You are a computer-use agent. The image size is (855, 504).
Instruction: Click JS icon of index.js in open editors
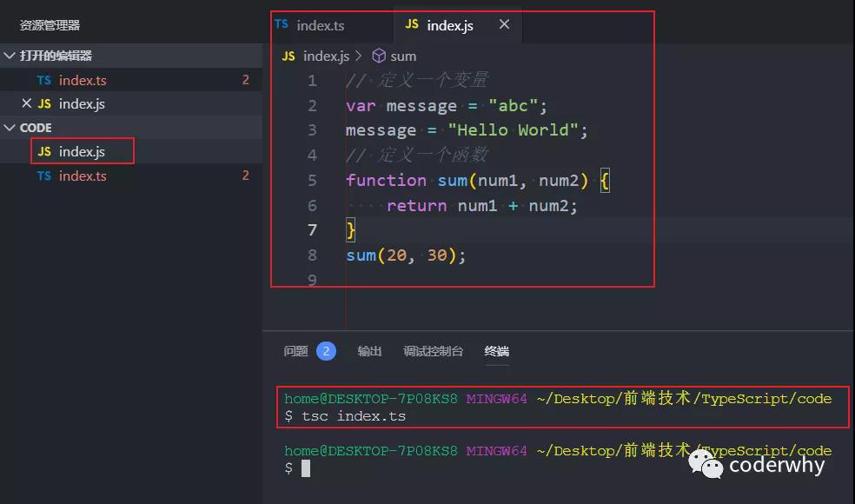point(44,103)
